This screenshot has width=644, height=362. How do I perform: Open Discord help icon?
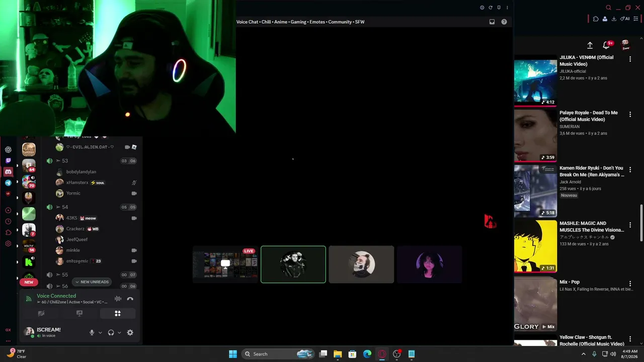tap(504, 22)
